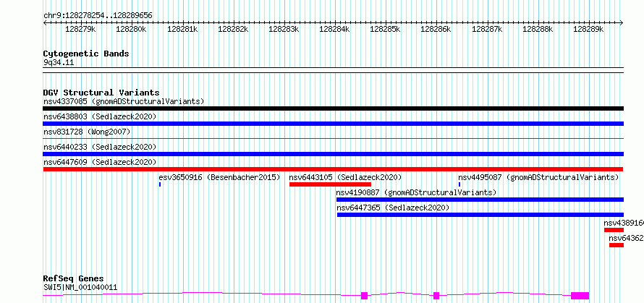Image resolution: width=644 pixels, height=303 pixels.
Task: Click the ruler's left end arrow
Action: (x=45, y=22)
